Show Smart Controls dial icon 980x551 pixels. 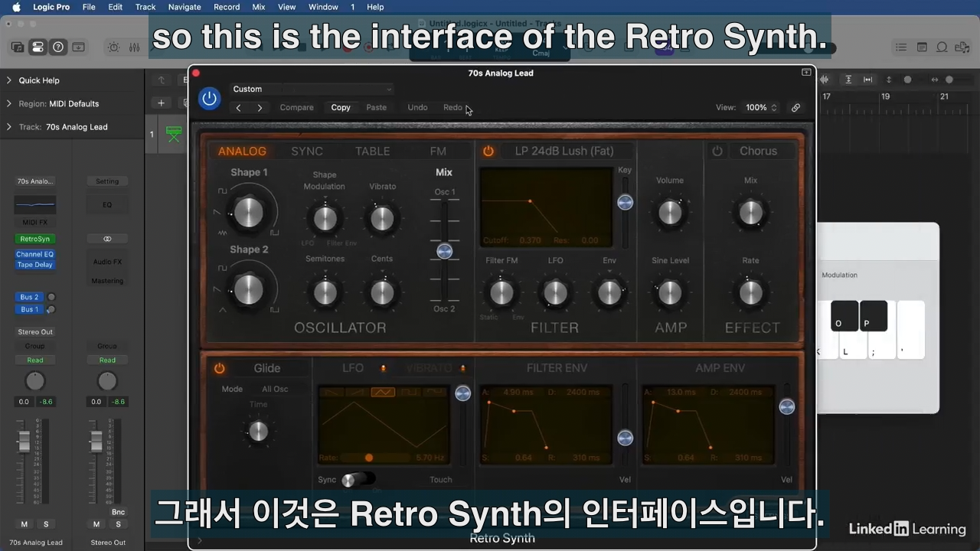[x=113, y=47]
